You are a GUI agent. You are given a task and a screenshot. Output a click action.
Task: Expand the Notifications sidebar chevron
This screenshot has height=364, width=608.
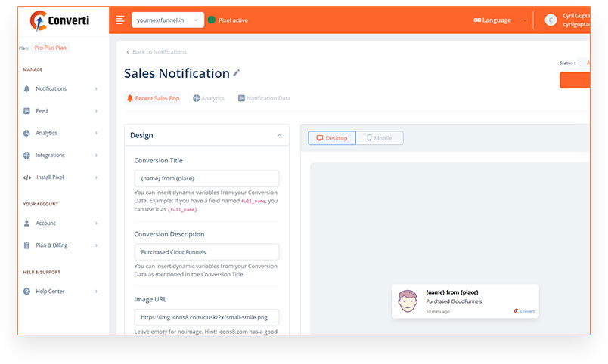(x=96, y=88)
